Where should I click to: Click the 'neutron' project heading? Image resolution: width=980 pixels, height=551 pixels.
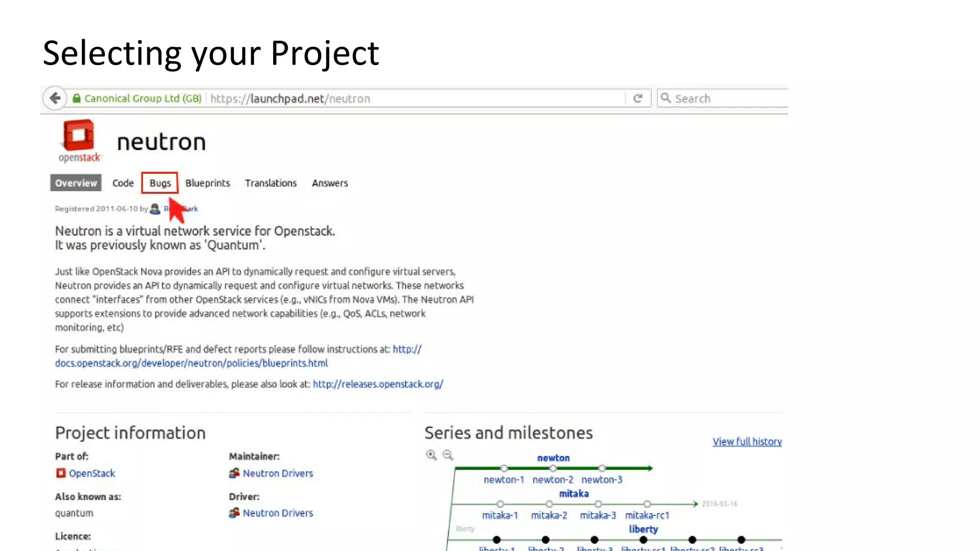(161, 142)
